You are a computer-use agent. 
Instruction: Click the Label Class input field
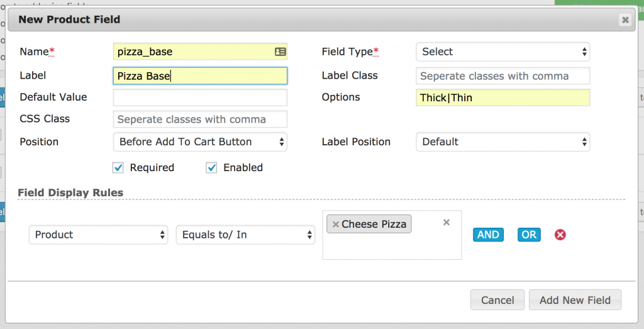502,76
